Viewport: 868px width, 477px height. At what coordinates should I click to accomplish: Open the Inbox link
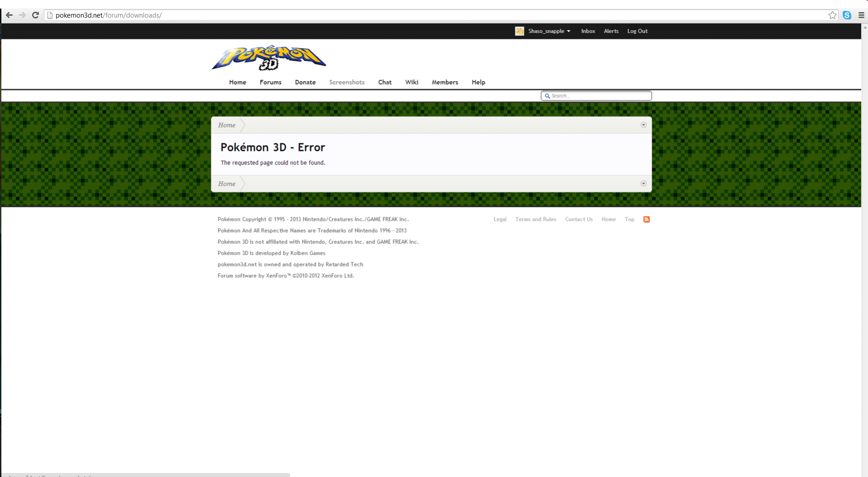[x=588, y=31]
